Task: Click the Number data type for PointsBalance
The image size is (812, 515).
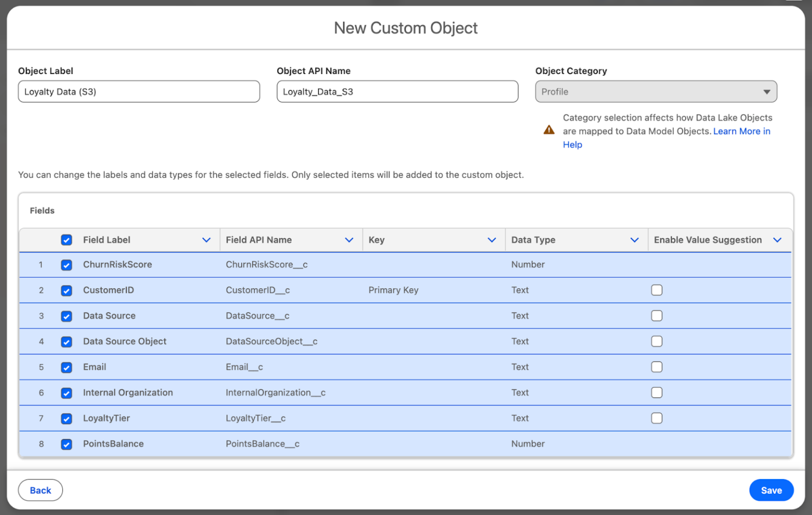Action: [x=528, y=444]
